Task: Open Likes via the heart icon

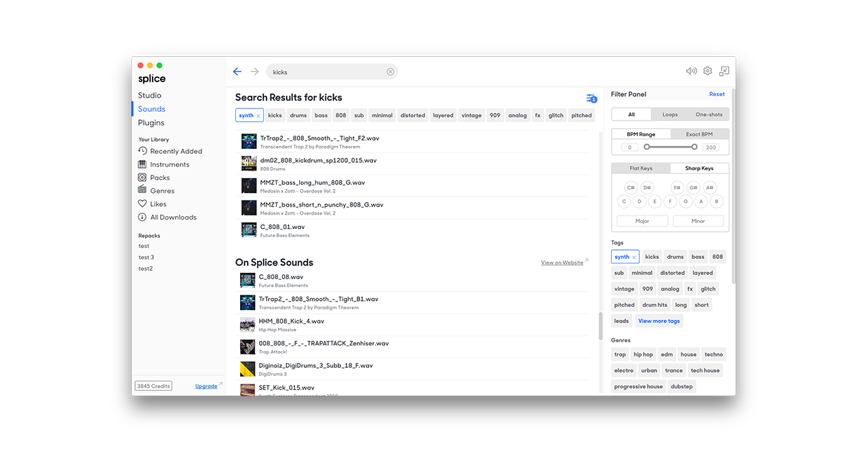Action: point(142,203)
